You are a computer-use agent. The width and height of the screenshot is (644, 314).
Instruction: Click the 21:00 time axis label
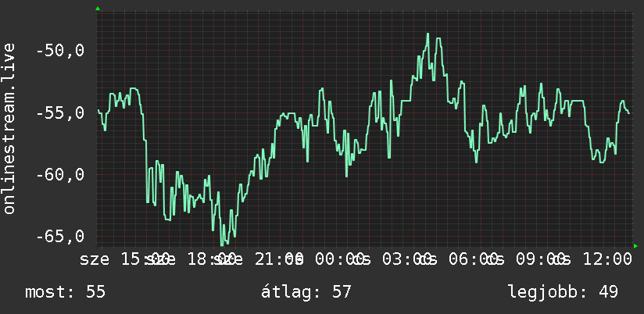pyautogui.click(x=279, y=259)
